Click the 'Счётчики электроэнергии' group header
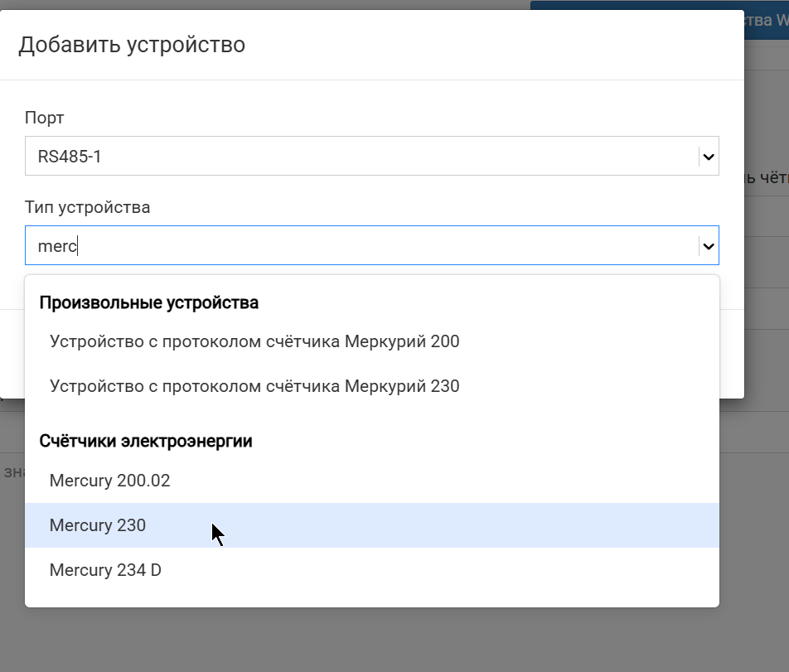The width and height of the screenshot is (789, 672). 146,441
